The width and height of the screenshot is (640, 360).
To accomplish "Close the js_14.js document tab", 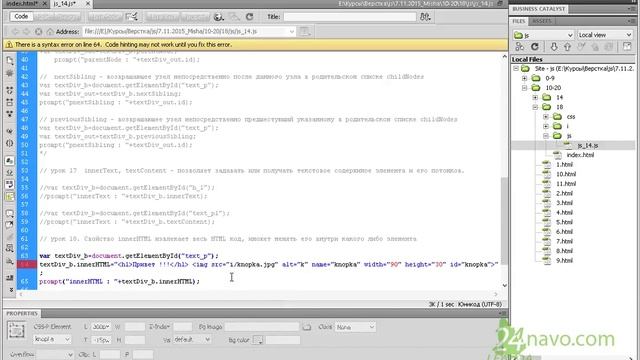I will 88,4.
